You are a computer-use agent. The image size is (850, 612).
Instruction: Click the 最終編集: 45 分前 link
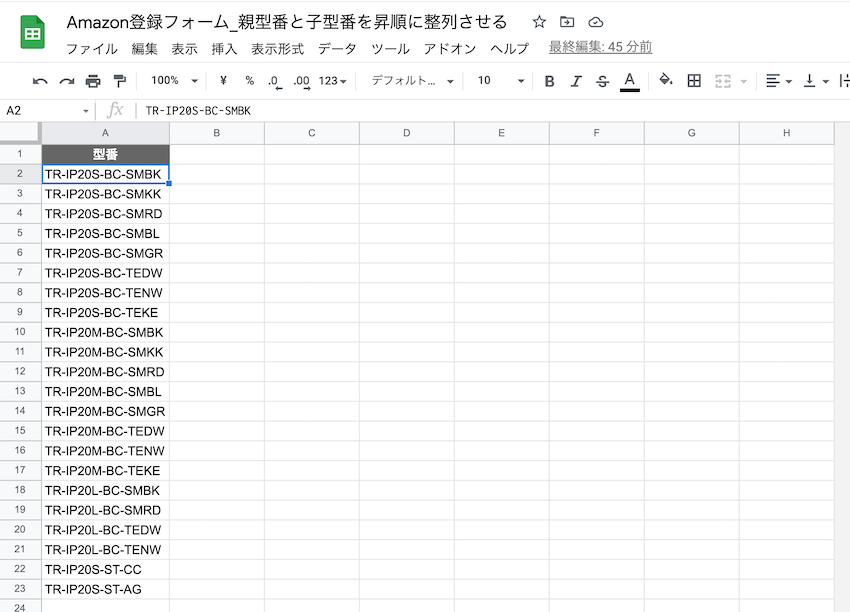coord(600,47)
